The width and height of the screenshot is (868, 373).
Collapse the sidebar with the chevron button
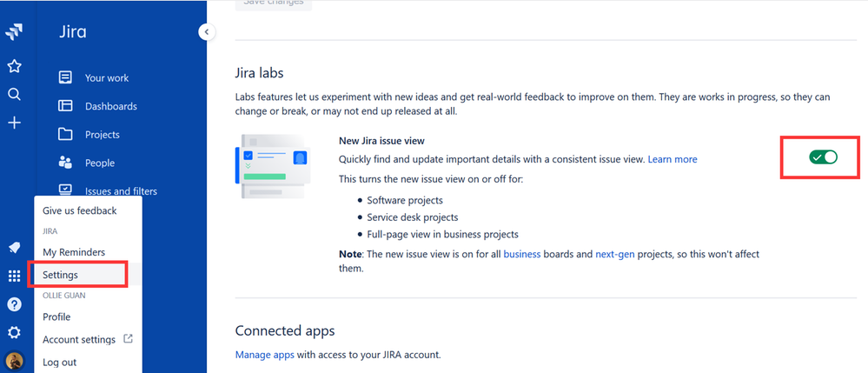[207, 32]
